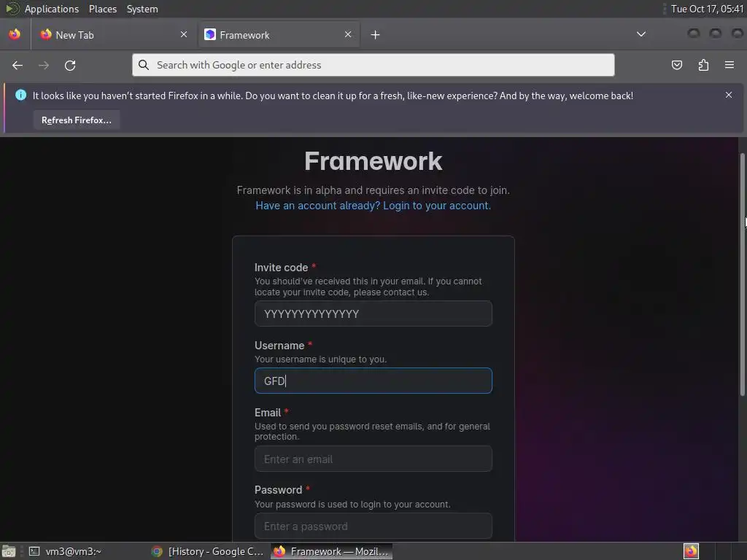Image resolution: width=747 pixels, height=560 pixels.
Task: Click the Username field containing GFD
Action: pos(373,381)
